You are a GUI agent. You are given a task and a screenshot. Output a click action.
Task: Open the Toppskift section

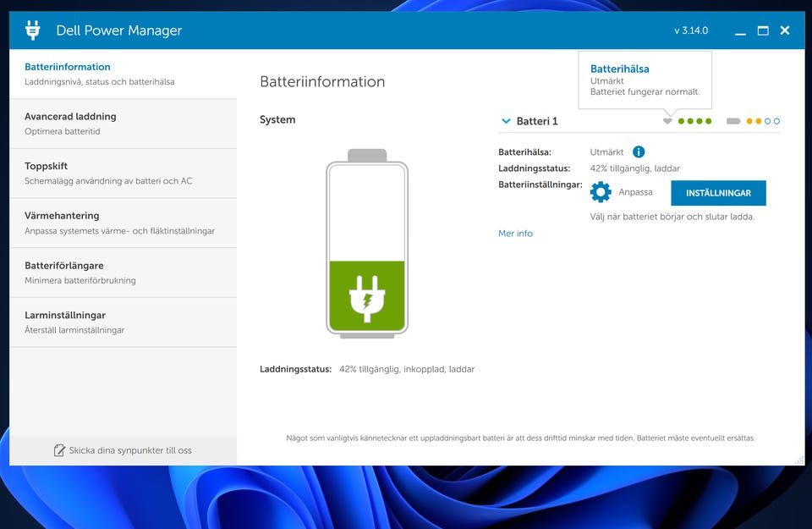(123, 174)
